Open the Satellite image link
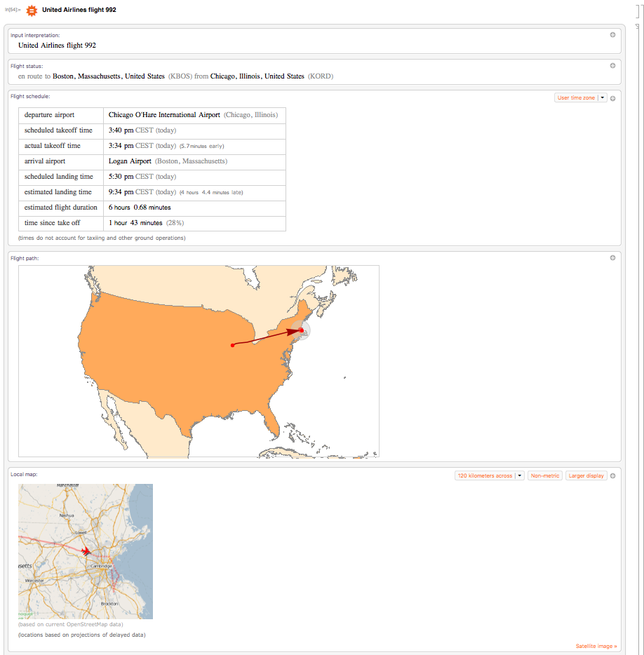The image size is (644, 655). 596,646
